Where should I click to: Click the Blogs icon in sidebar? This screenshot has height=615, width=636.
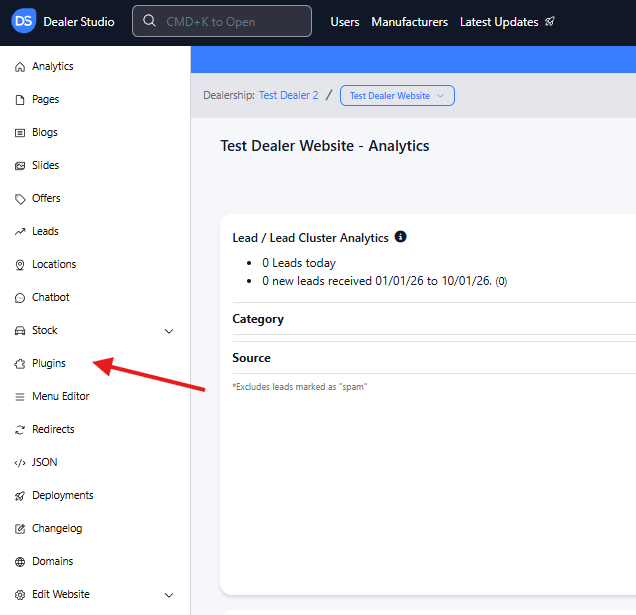(20, 133)
